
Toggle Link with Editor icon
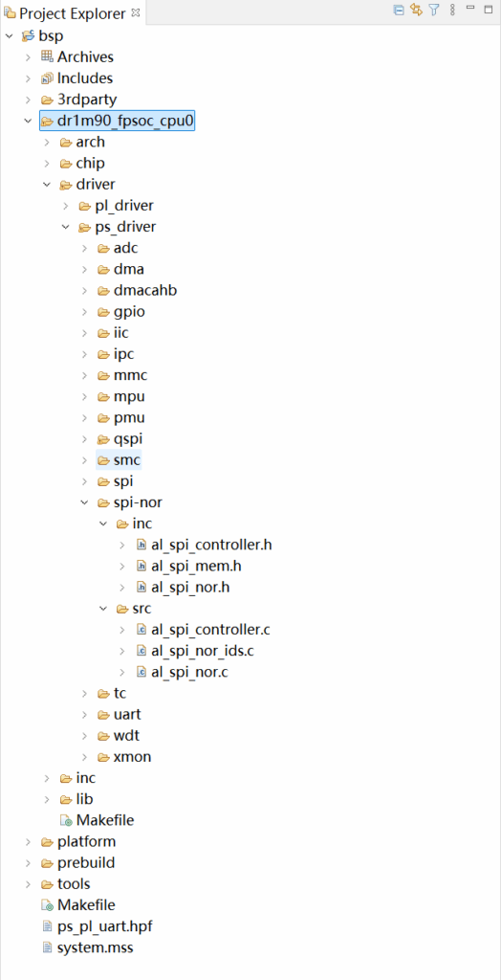416,10
